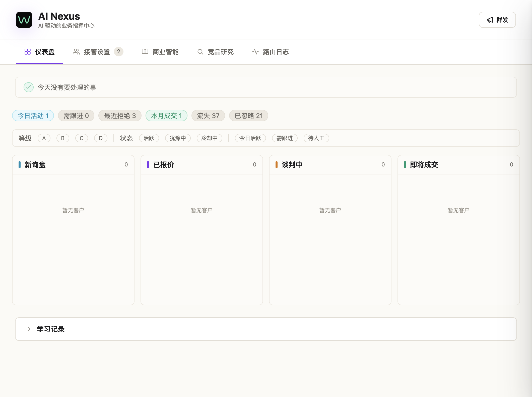This screenshot has height=397, width=532.
Task: Click the 今天没有要处理的事 message
Action: pos(67,87)
